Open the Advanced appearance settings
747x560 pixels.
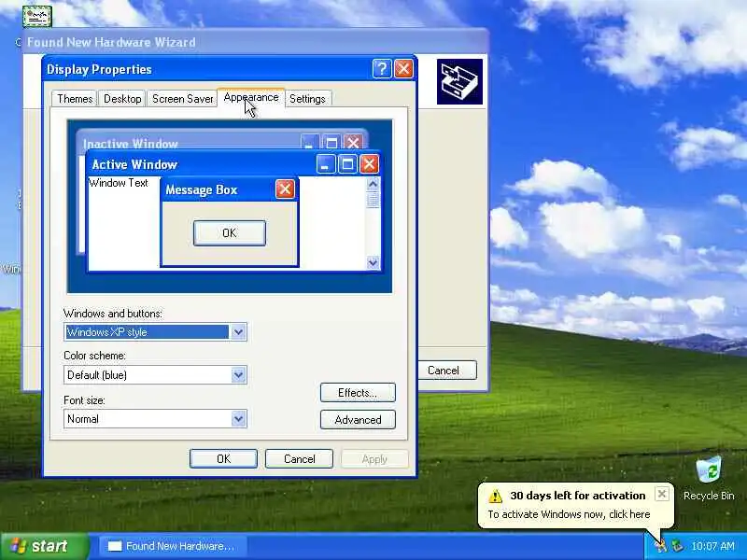click(358, 419)
